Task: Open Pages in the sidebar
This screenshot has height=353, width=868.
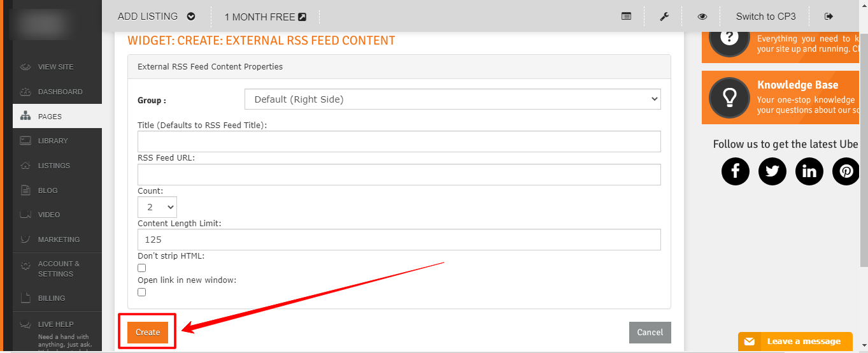Action: [x=50, y=117]
